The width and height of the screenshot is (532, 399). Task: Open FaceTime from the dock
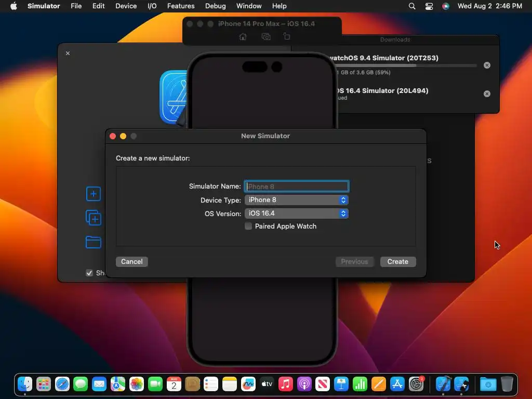[x=155, y=384]
